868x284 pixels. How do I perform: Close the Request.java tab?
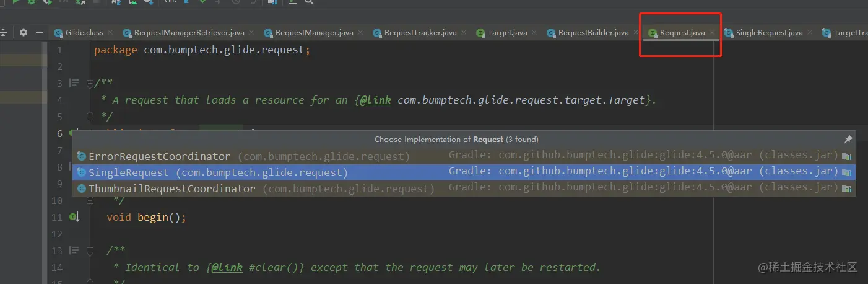click(712, 33)
